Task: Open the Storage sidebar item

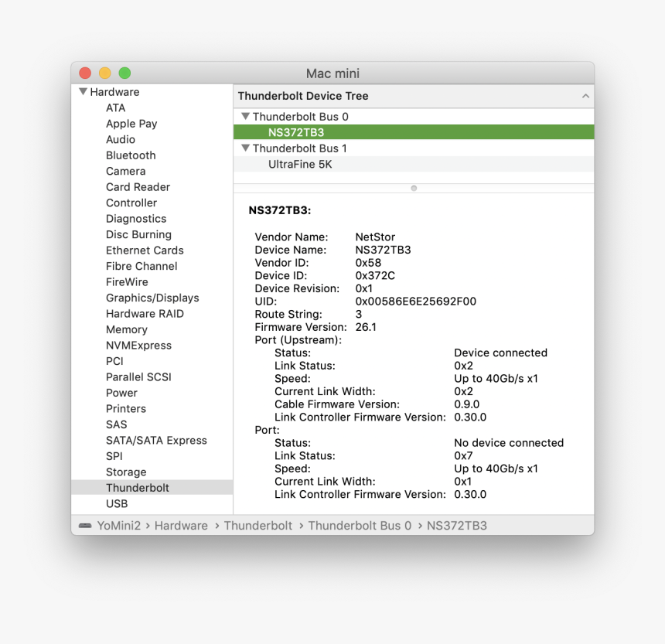Action: (126, 472)
